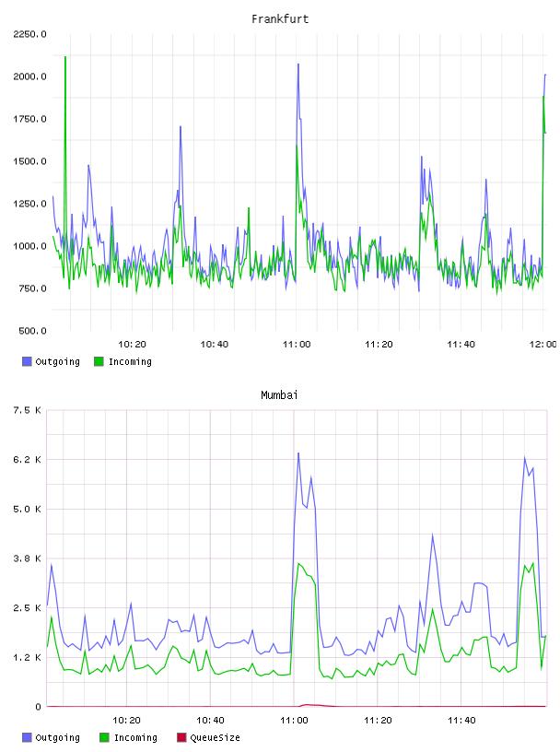Click the Outgoing legend label under Mumbai chart
Image resolution: width=560 pixels, height=752 pixels.
[57, 737]
